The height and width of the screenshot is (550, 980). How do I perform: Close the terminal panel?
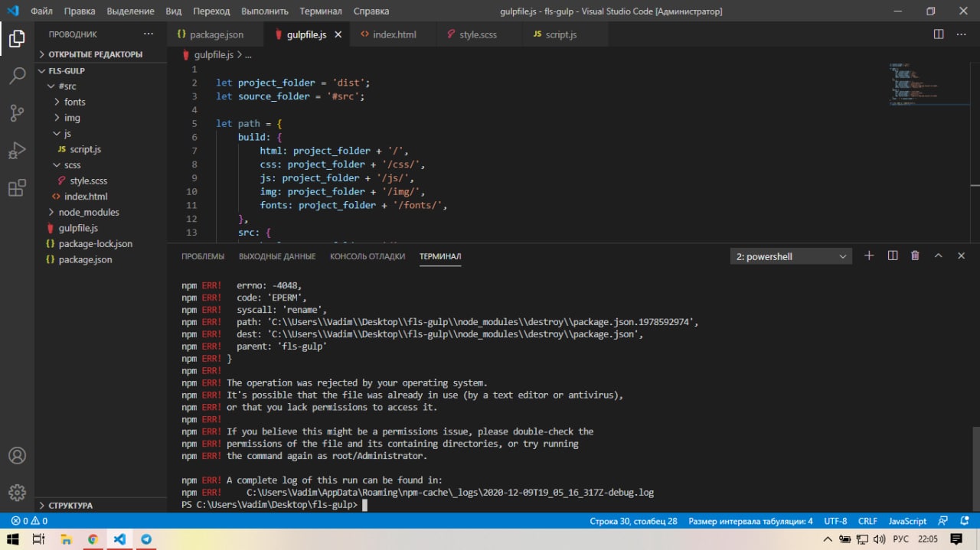962,256
